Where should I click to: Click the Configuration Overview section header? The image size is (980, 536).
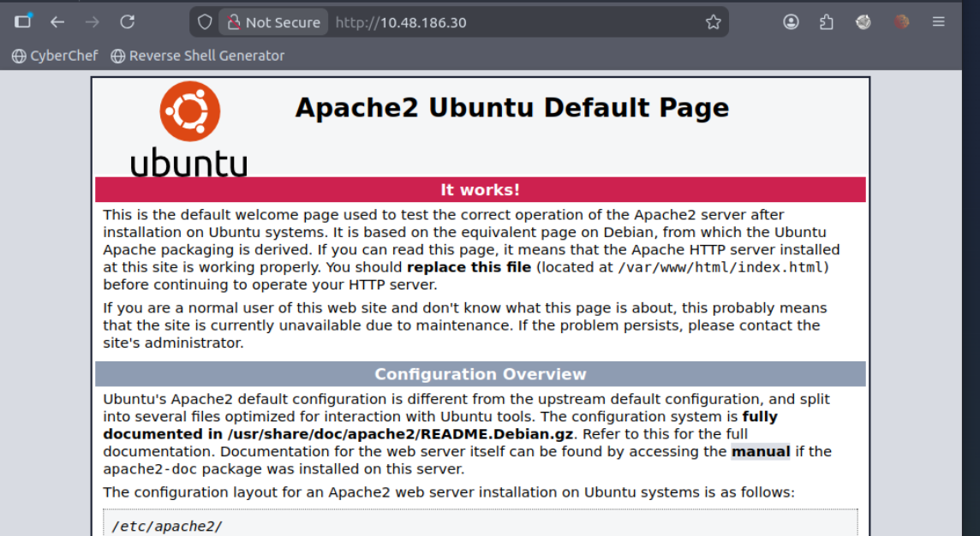[x=480, y=374]
